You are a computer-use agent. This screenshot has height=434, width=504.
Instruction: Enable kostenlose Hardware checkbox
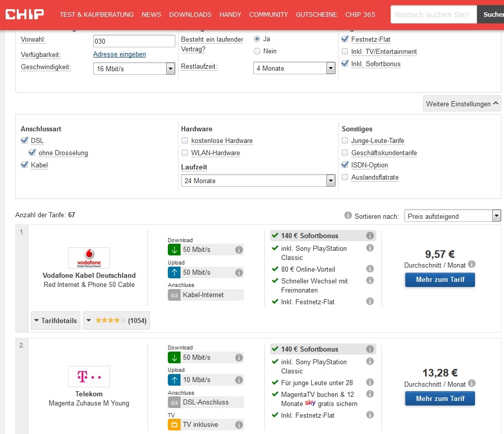pyautogui.click(x=185, y=140)
